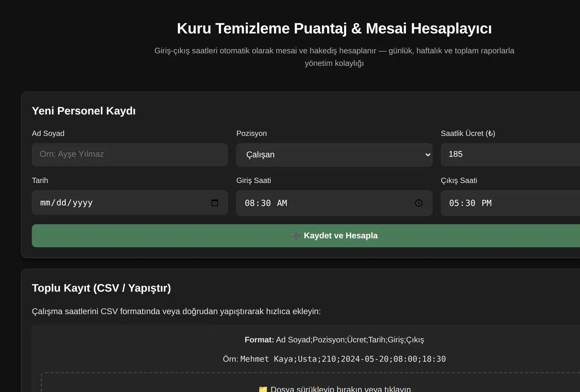Open the Pozisyon dropdown showing Çalışan
Screen dimensions: 580x392
[334, 155]
